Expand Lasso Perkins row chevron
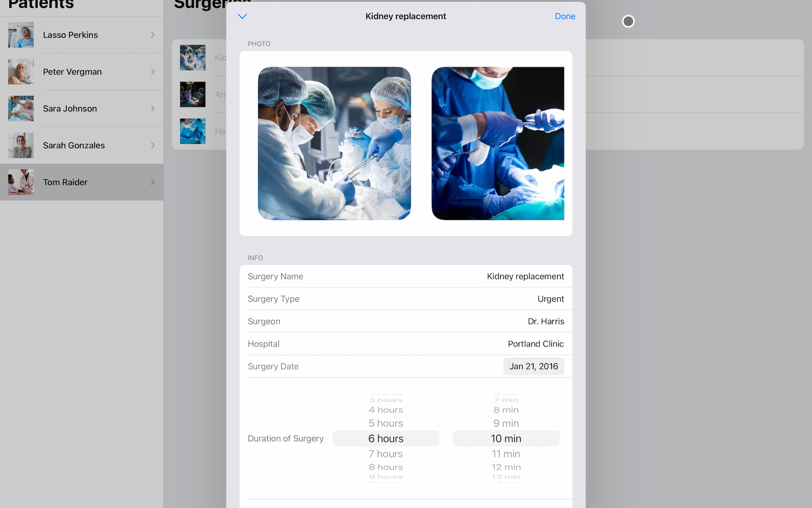The image size is (812, 508). tap(153, 35)
